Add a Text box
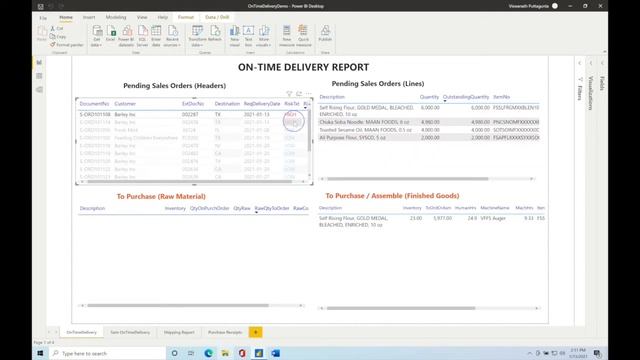The image size is (640, 360). point(248,36)
